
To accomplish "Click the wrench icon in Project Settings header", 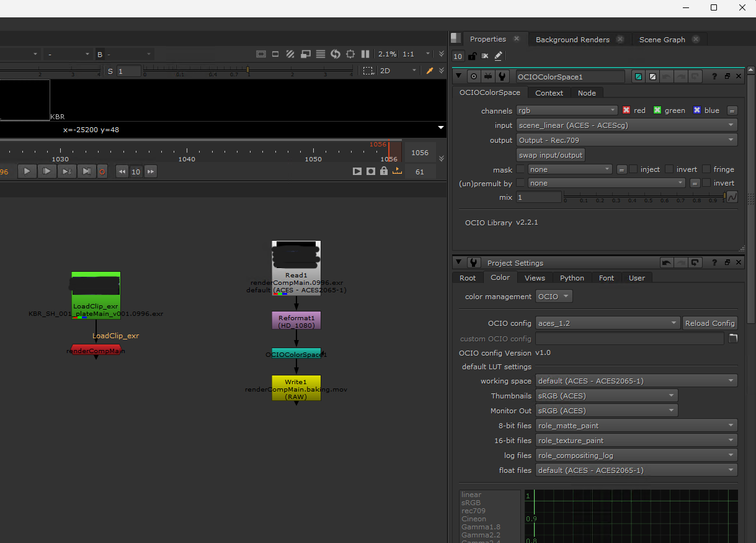I will (x=474, y=263).
